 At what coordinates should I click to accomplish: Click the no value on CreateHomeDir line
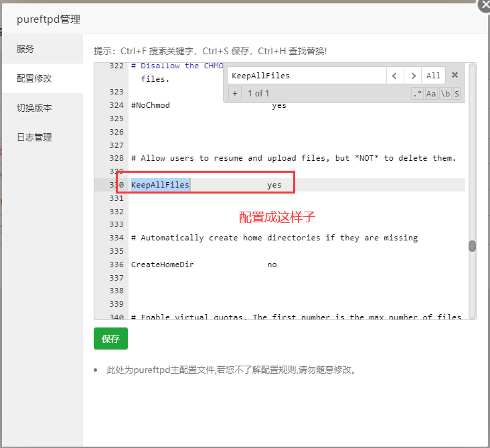tap(272, 265)
